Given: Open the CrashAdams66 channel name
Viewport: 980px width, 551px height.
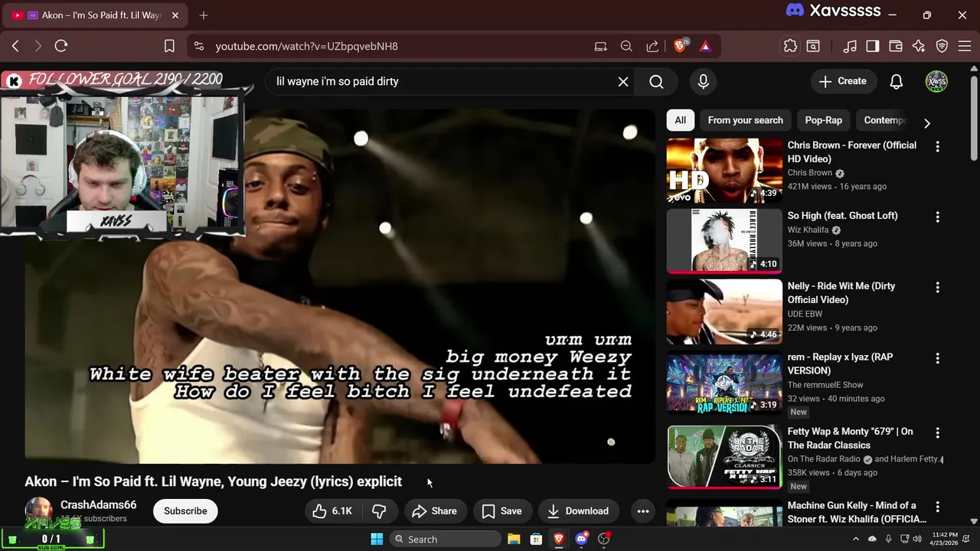Looking at the screenshot, I should click(x=98, y=505).
